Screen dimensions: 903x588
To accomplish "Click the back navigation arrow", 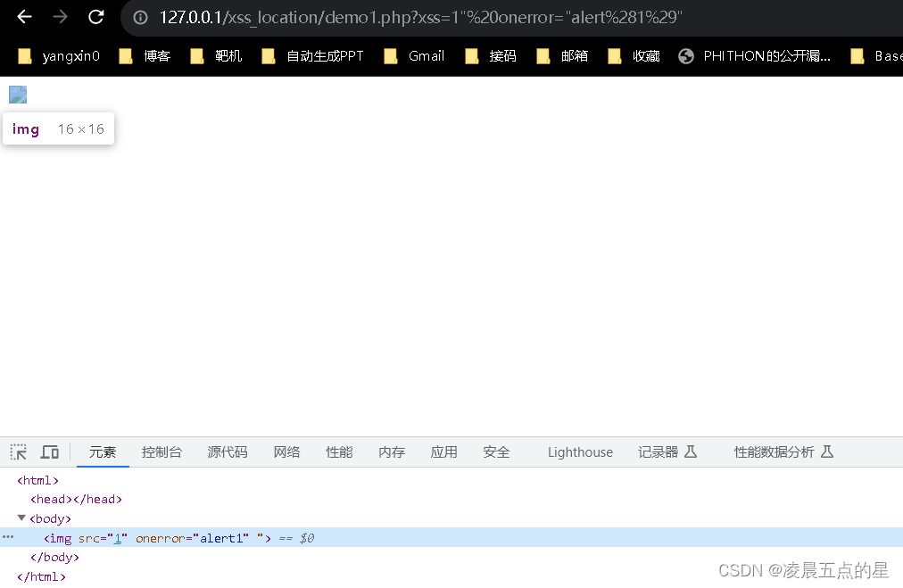I will click(x=22, y=17).
